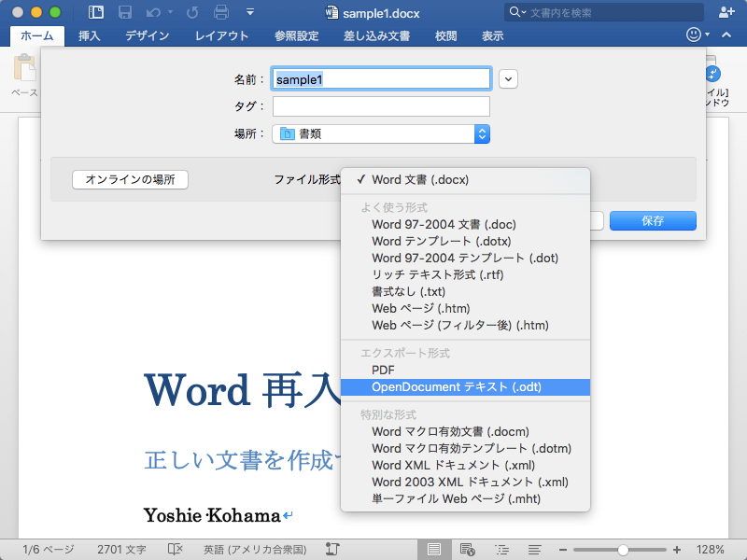
Task: Click the Yoshie Kohama author line
Action: [x=213, y=516]
